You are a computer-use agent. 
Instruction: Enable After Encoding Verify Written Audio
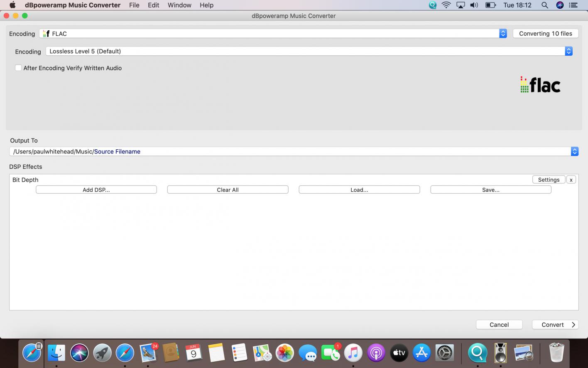(x=18, y=68)
